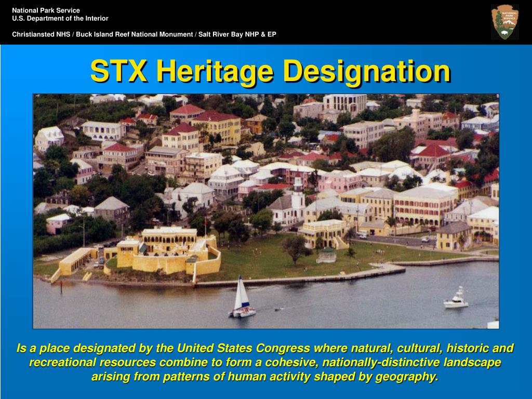
Task: Click the line 'arising from patterns of human activity'
Action: (x=265, y=377)
